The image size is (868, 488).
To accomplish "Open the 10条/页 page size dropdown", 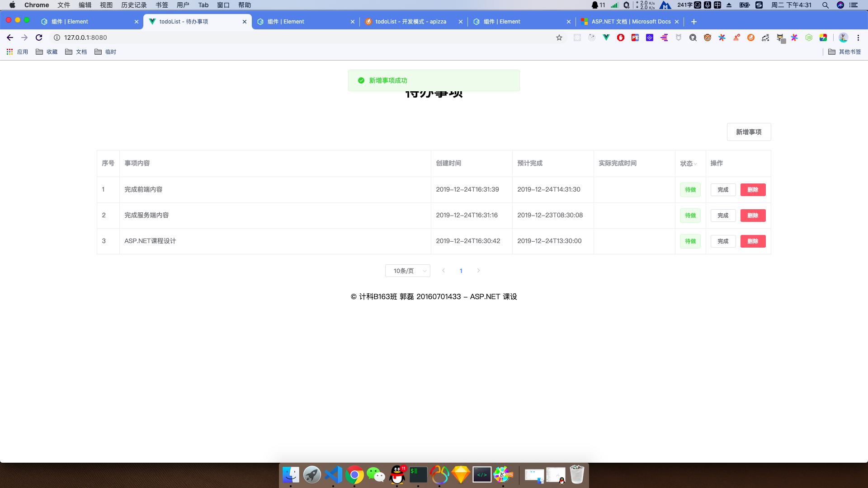I will click(x=407, y=270).
